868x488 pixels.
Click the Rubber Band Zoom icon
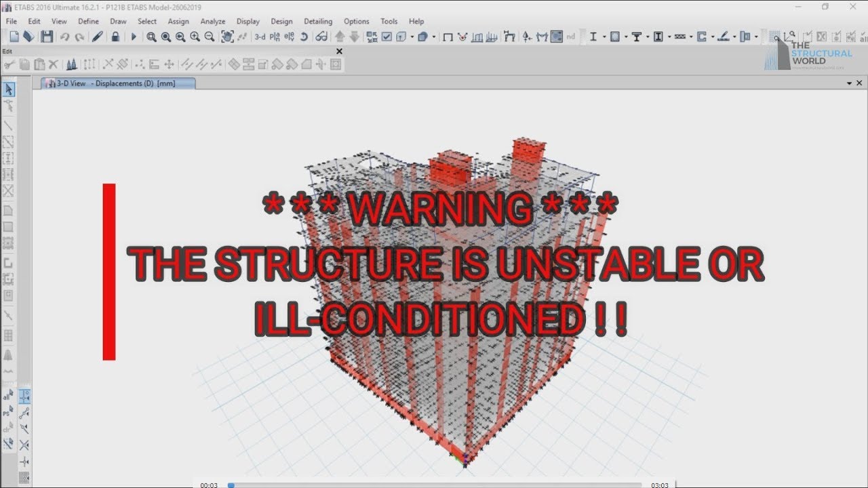click(x=151, y=37)
